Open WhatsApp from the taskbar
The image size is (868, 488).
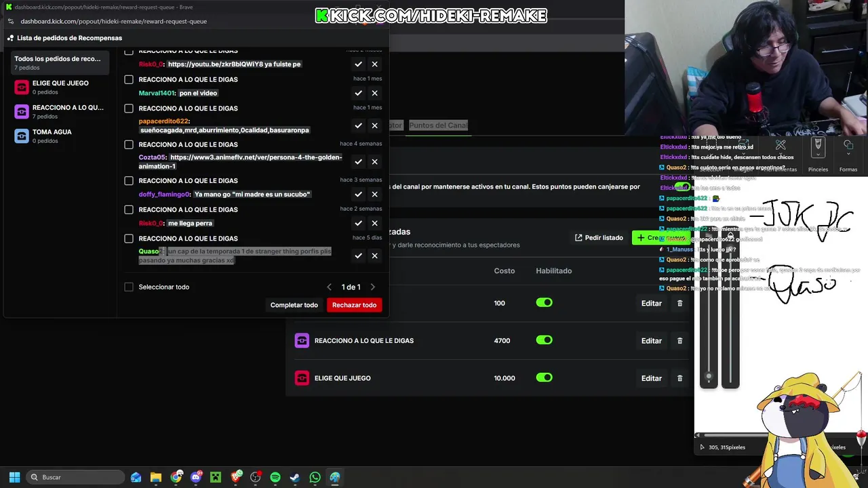point(315,477)
